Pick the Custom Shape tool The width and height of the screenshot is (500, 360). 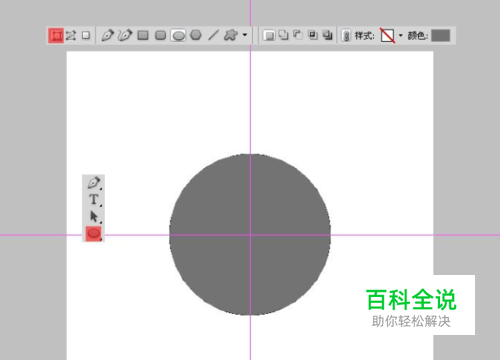click(231, 35)
